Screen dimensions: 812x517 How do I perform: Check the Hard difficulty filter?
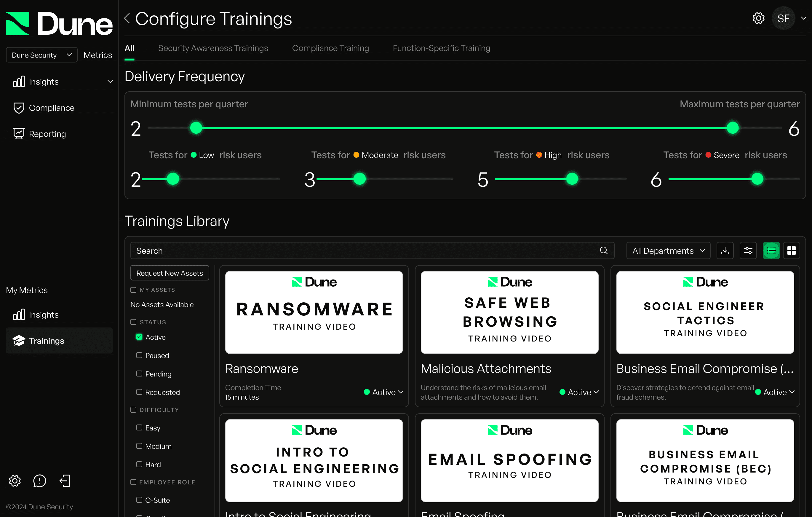139,465
